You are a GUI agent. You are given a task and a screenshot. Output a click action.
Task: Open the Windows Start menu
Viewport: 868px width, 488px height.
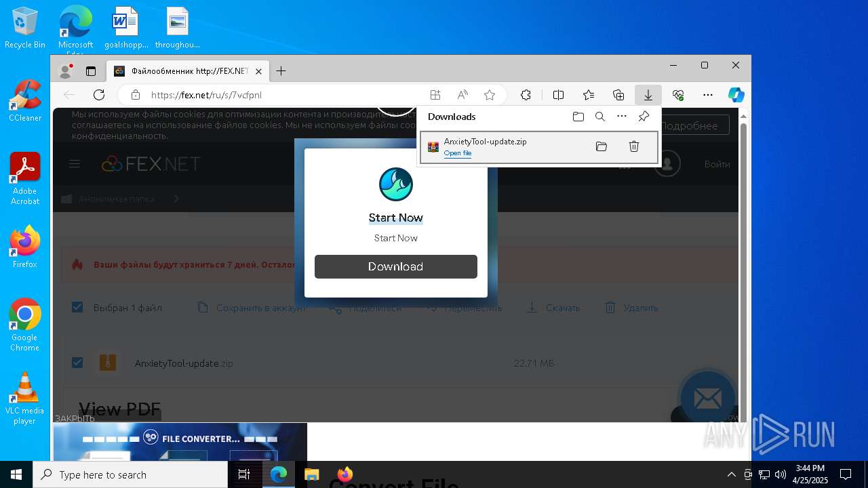tap(16, 474)
